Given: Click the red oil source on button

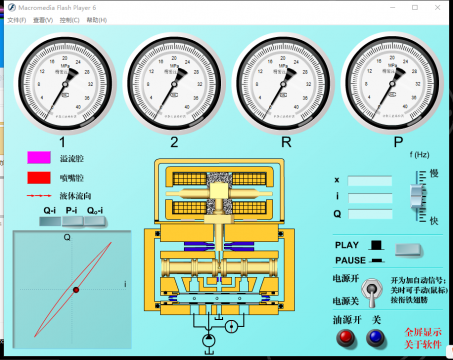Looking at the screenshot, I should (x=345, y=337).
